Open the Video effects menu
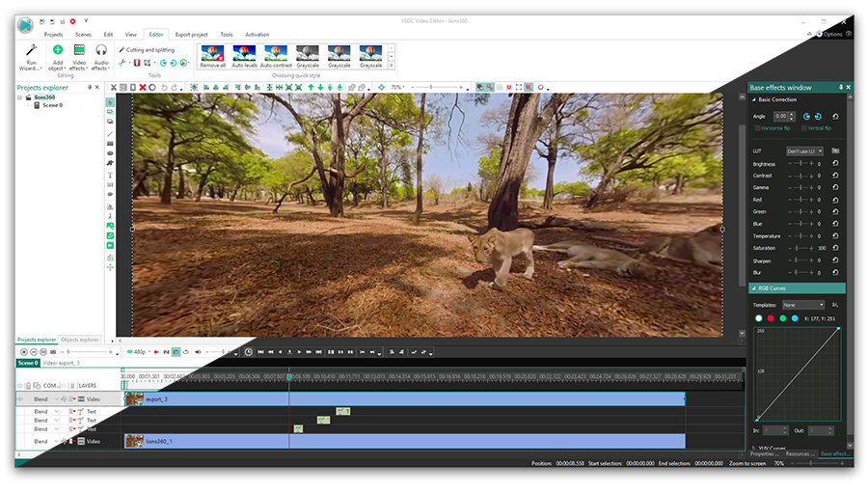Image resolution: width=868 pixels, height=492 pixels. coord(79,58)
